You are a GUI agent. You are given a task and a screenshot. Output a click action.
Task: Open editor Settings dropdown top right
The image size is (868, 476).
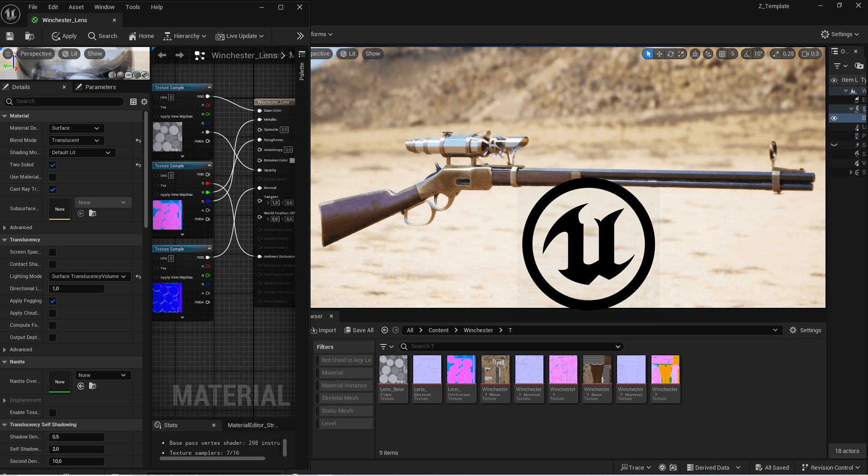tap(840, 34)
